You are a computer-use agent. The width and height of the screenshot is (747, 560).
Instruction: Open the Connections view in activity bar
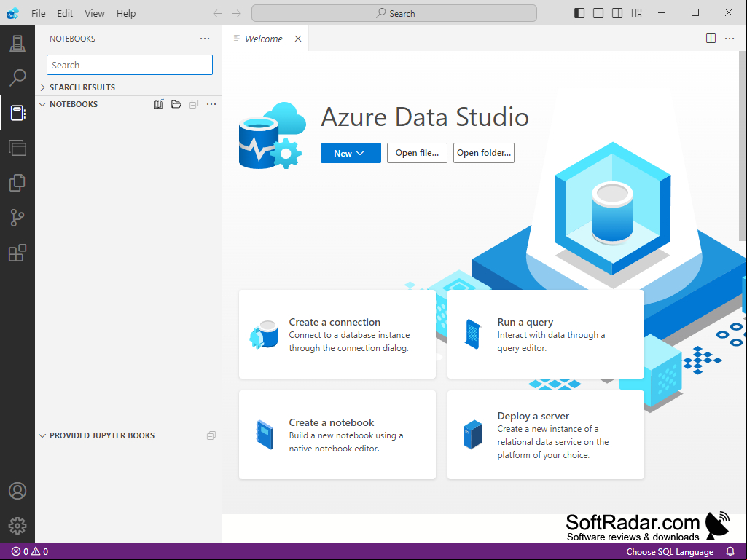tap(17, 44)
